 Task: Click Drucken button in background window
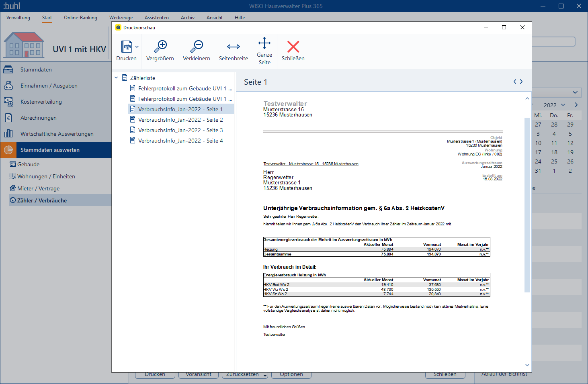point(155,374)
